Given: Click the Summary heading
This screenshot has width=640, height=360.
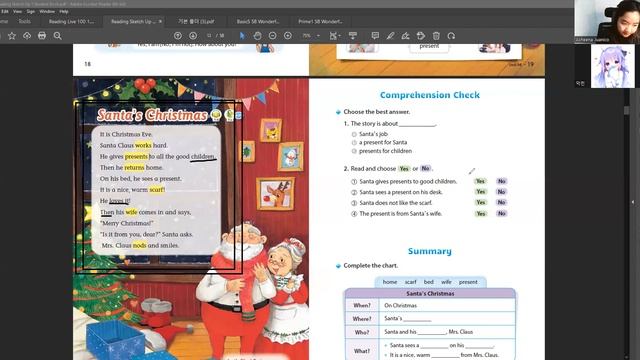Looking at the screenshot, I should [430, 251].
